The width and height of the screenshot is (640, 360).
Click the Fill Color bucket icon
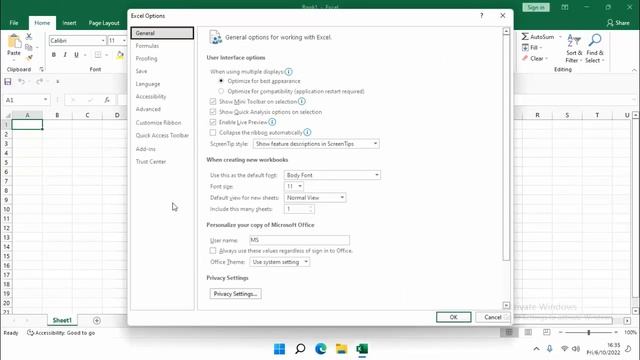120,55
